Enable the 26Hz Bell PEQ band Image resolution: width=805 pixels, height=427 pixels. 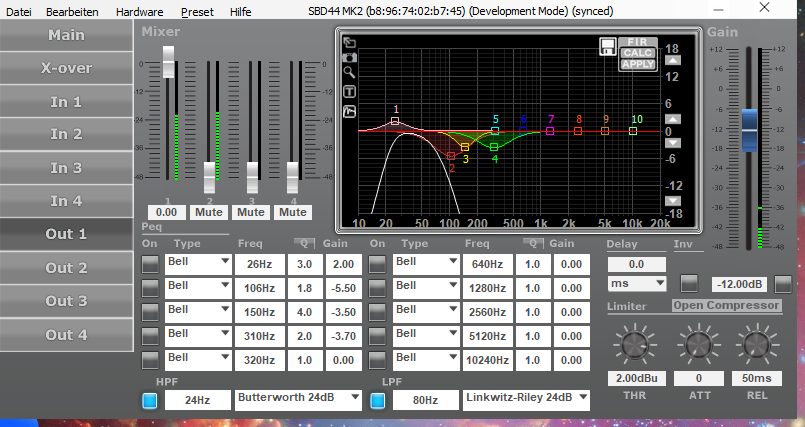pos(149,264)
